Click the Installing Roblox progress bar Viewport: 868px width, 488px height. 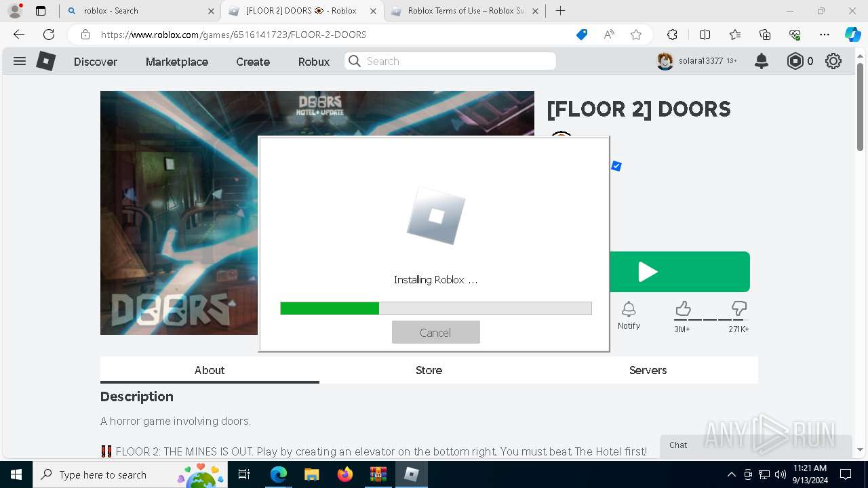tap(436, 308)
